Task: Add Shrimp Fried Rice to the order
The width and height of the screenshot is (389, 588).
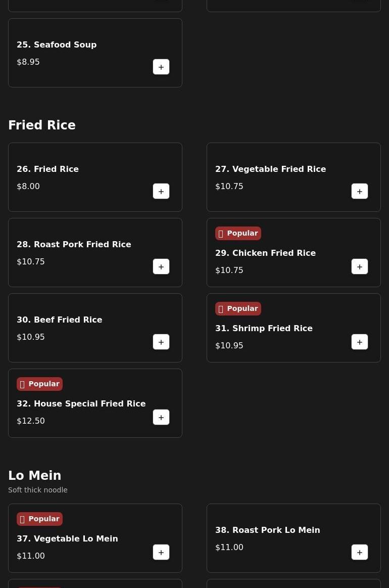Action: (x=360, y=342)
